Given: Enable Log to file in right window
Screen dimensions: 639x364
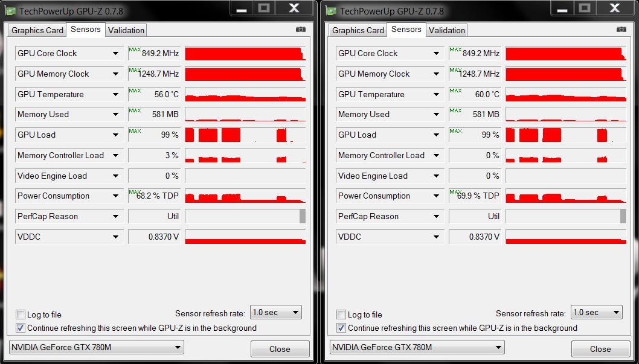Looking at the screenshot, I should click(x=341, y=315).
